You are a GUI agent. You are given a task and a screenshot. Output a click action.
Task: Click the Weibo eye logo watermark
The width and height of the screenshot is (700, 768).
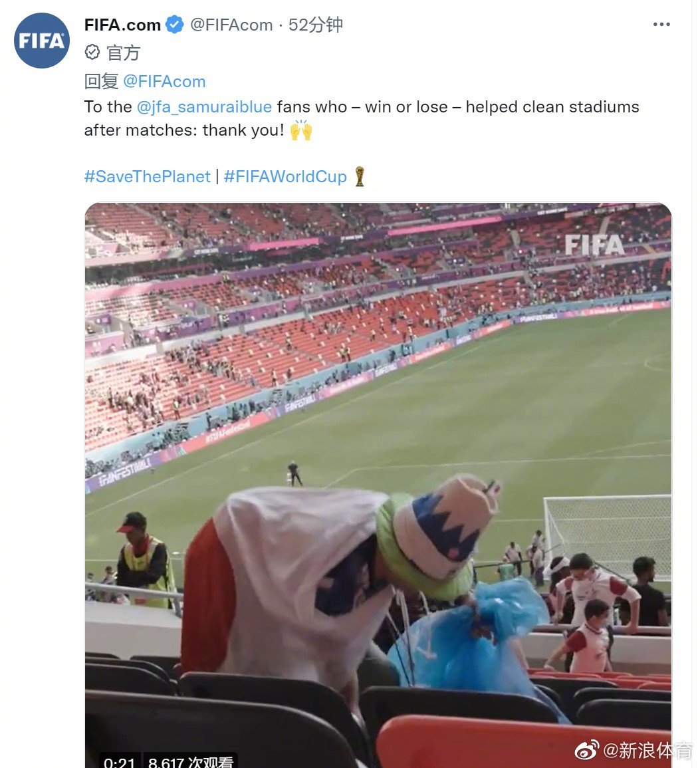(586, 750)
